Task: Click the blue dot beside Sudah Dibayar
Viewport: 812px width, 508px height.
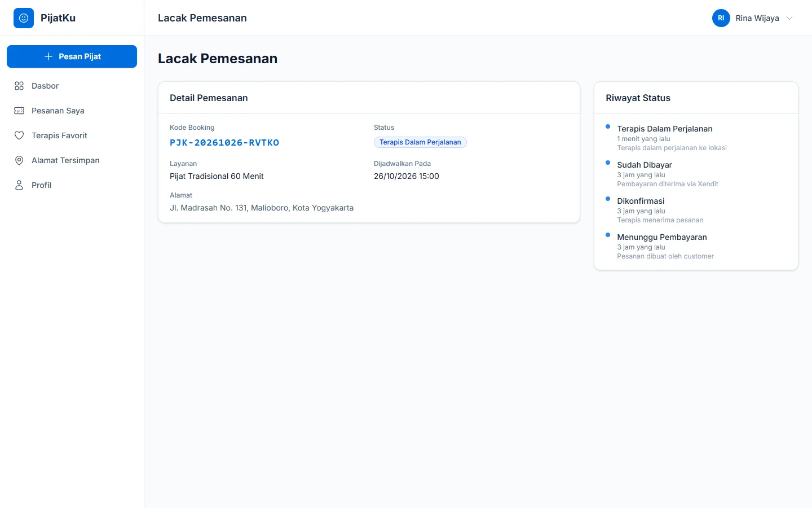Action: click(608, 163)
